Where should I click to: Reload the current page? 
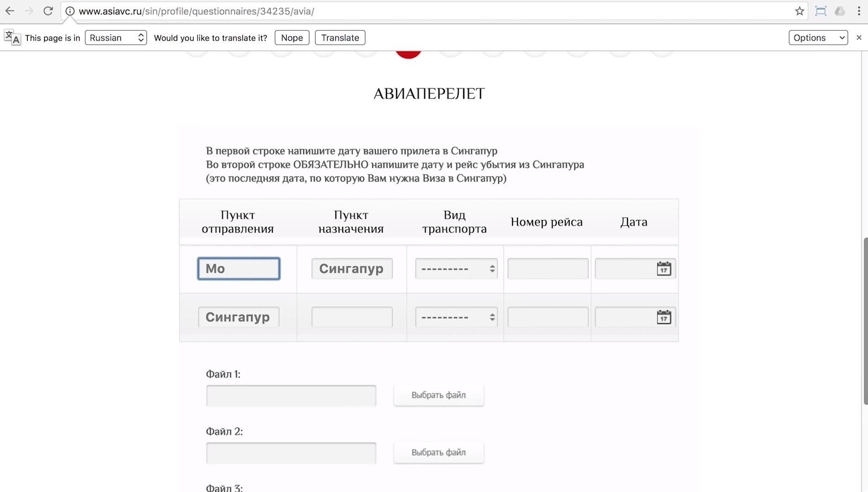click(x=48, y=11)
